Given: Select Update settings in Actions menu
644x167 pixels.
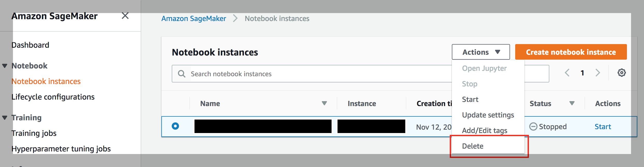Looking at the screenshot, I should click(488, 115).
